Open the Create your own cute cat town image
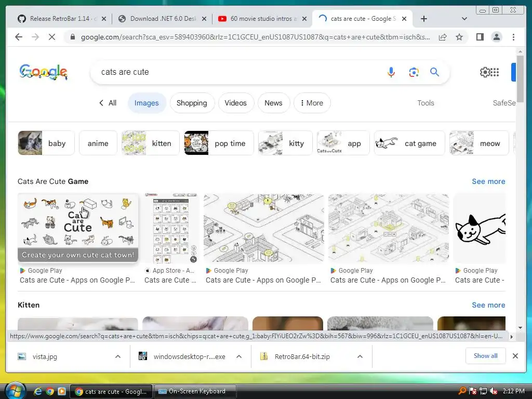This screenshot has height=399, width=532. [x=78, y=228]
